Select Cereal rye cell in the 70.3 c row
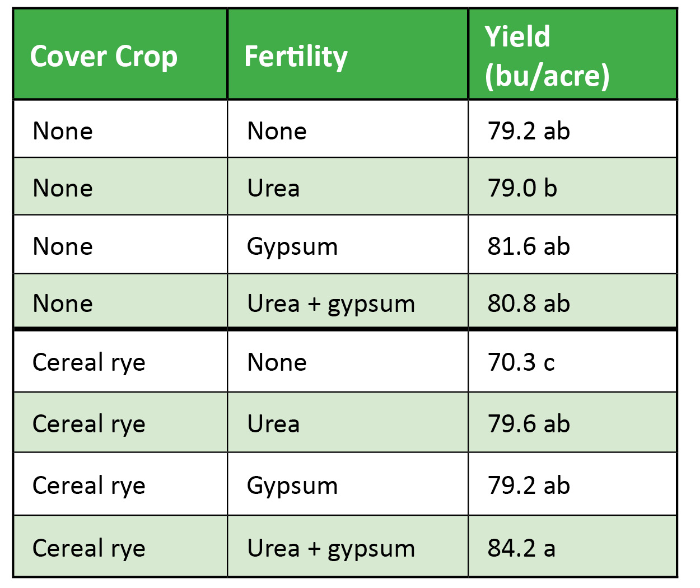The image size is (700, 588). [x=89, y=362]
